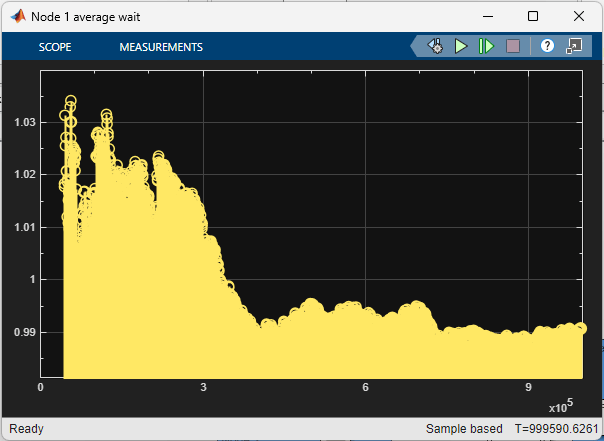The image size is (604, 441).
Task: Click the x10^5 axis exponent label
Action: click(x=561, y=406)
